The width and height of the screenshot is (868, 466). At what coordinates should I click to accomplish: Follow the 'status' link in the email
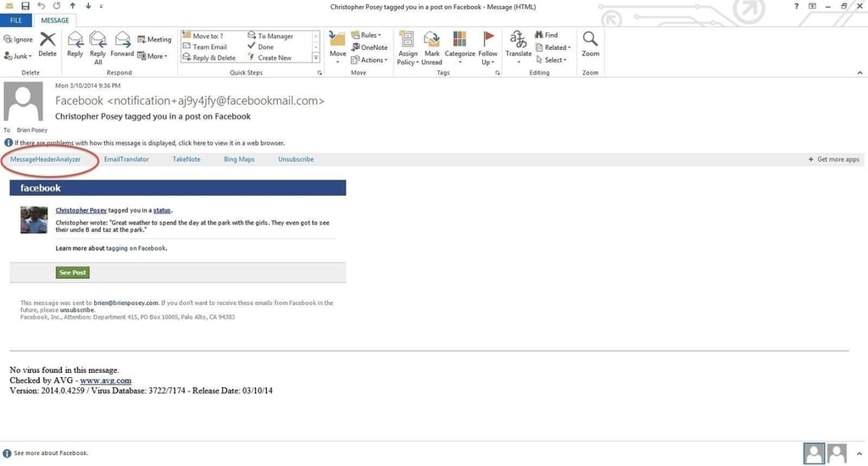point(162,210)
